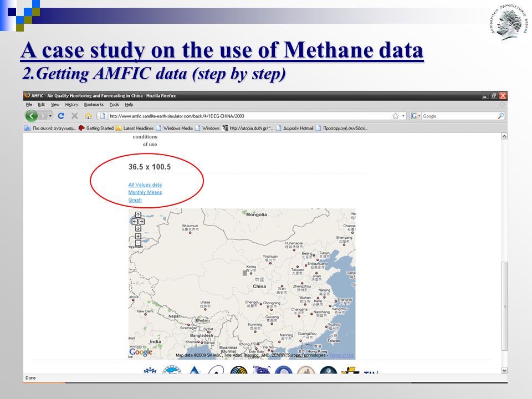Viewport: 532px width, 399px height.
Task: Go to the Home page icon
Action: [88, 116]
